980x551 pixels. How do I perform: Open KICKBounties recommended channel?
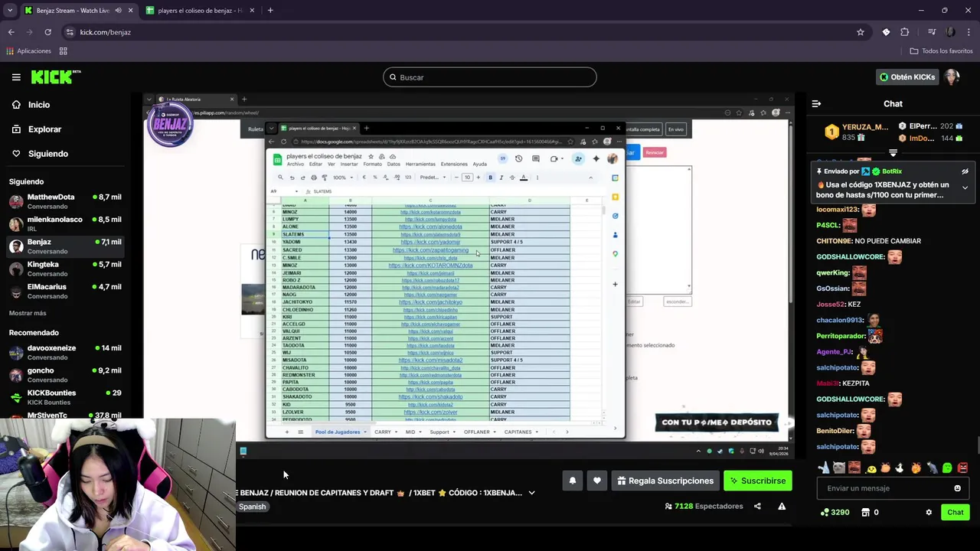(x=65, y=397)
